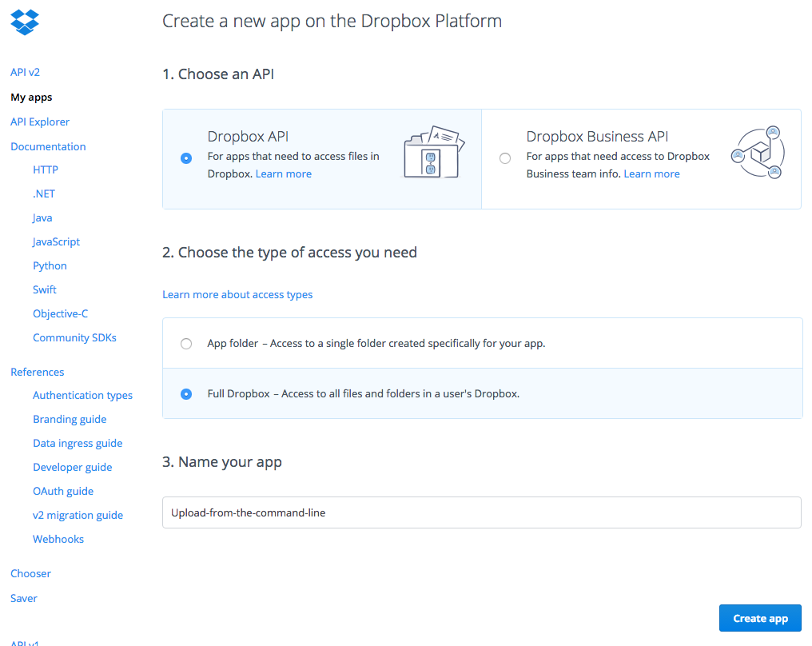Navigate to the Webhooks reference page

coord(58,540)
